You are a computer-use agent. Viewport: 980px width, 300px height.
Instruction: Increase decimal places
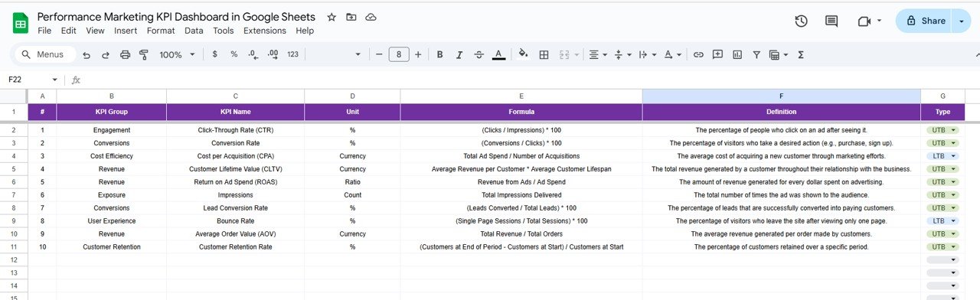273,54
